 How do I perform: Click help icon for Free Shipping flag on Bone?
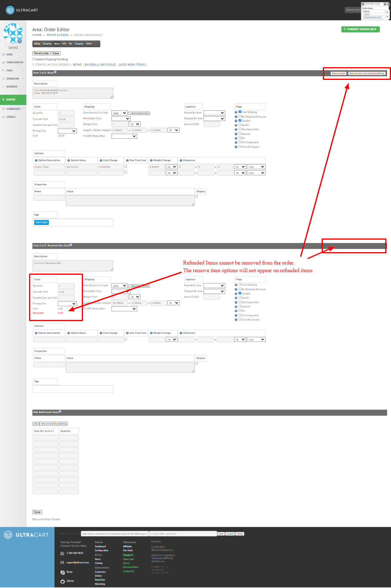point(236,112)
